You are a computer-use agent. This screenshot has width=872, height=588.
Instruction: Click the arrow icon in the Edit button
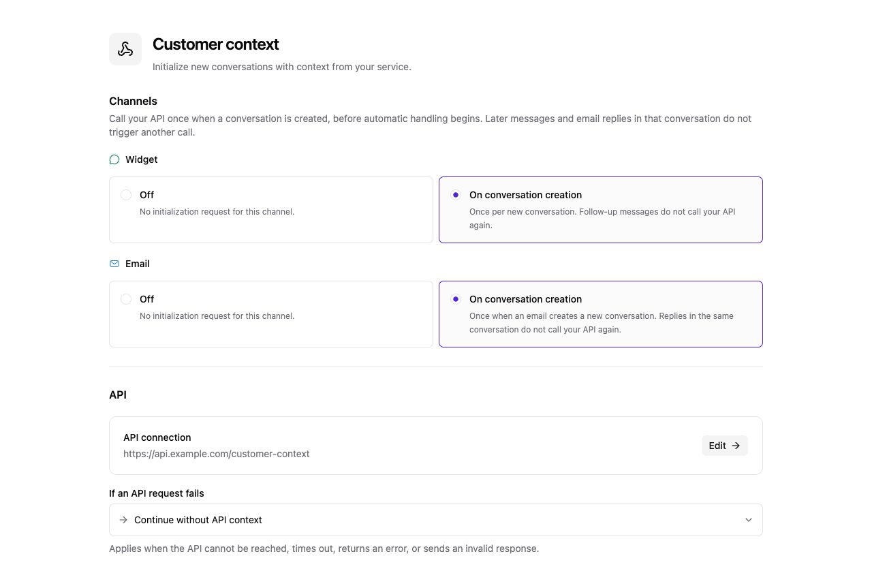click(736, 446)
